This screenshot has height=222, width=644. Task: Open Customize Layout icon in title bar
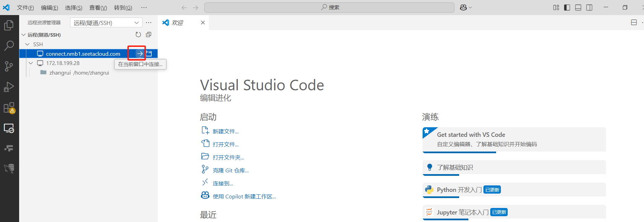pyautogui.click(x=556, y=8)
